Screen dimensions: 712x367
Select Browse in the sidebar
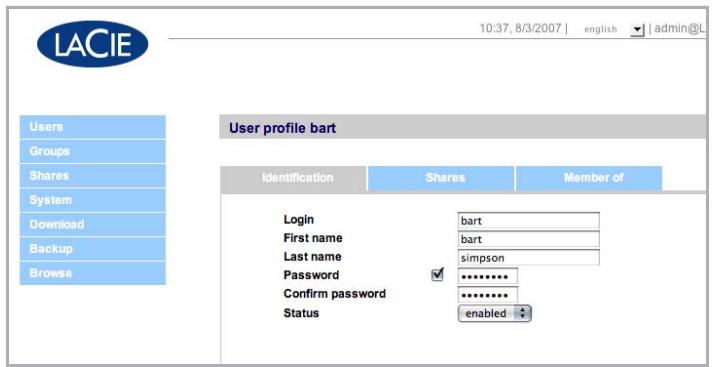(x=93, y=273)
